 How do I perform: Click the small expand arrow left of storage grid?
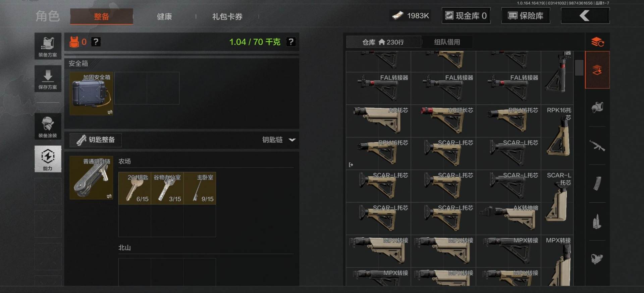351,165
